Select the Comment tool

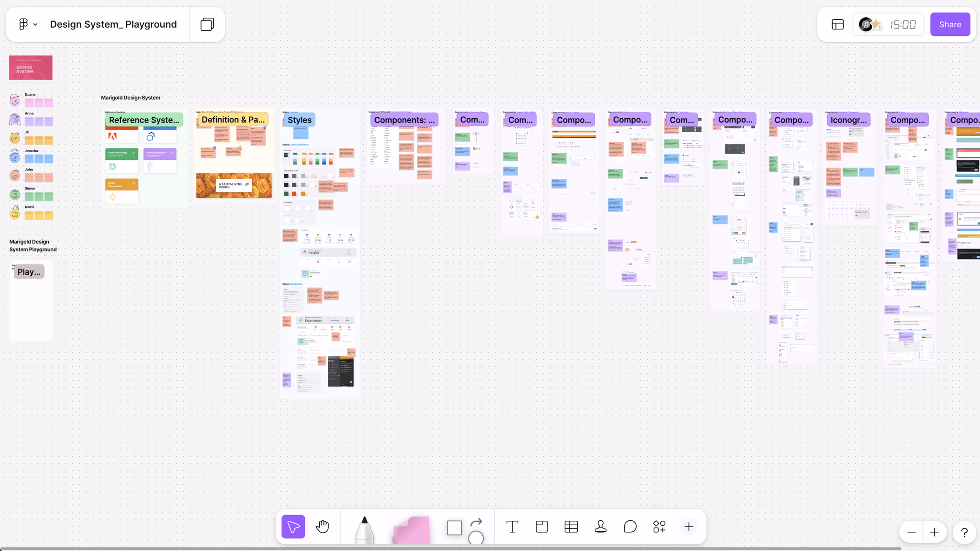pyautogui.click(x=630, y=527)
